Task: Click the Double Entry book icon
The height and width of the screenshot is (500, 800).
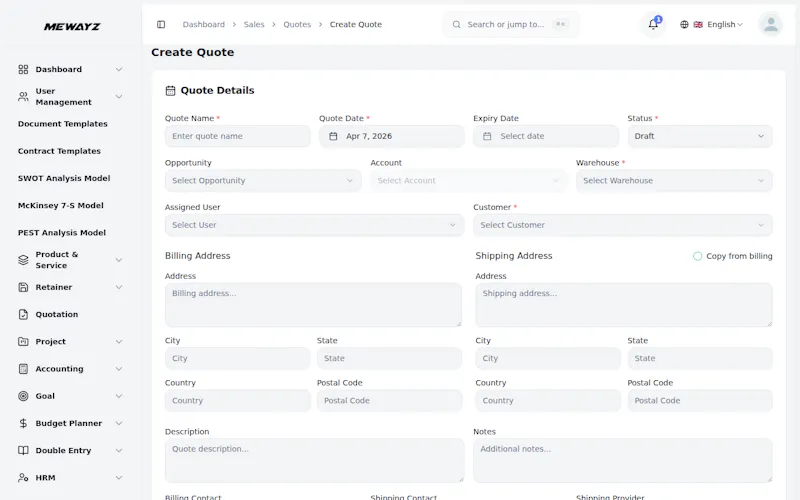Action: (x=23, y=451)
